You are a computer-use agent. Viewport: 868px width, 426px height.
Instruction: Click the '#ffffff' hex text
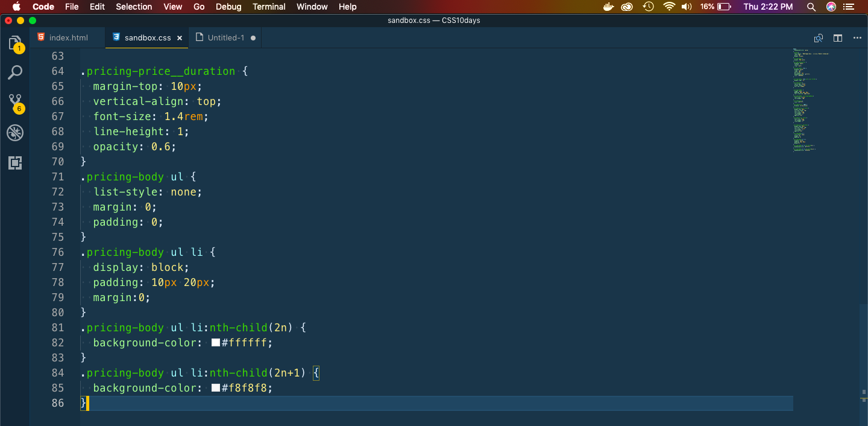point(244,343)
